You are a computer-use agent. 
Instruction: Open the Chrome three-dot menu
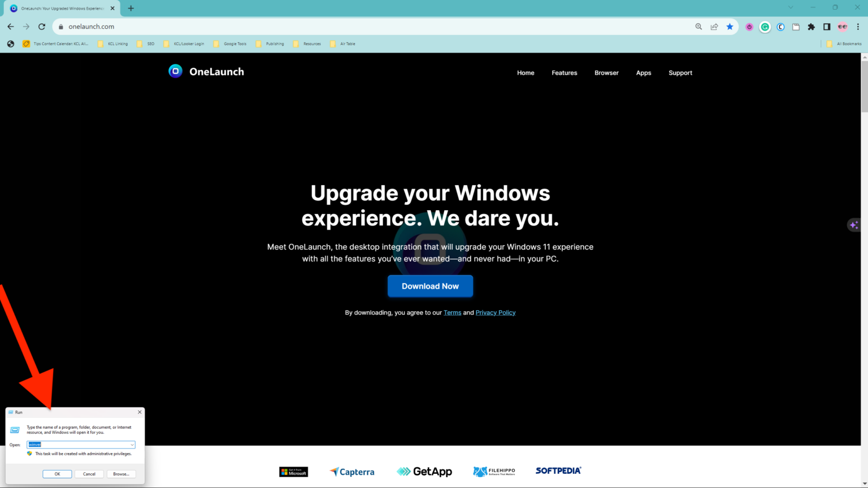858,27
